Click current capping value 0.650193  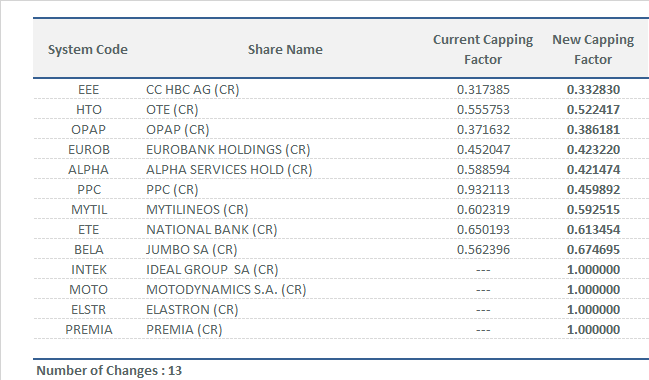pos(483,229)
